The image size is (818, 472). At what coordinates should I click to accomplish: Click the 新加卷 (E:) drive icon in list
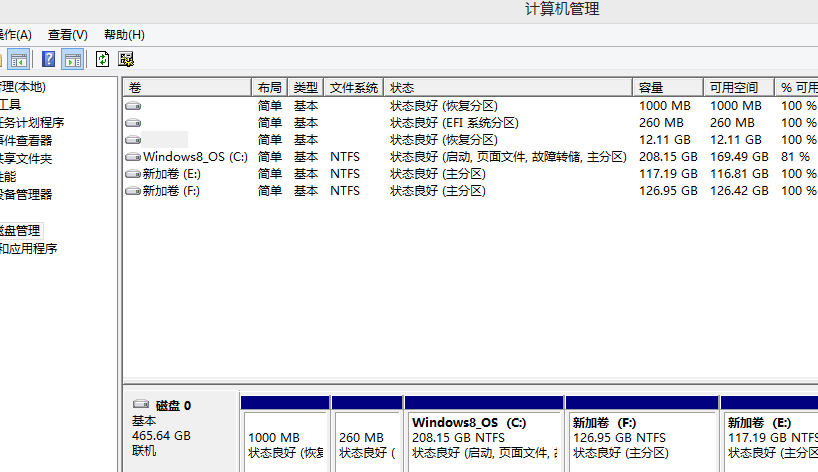[133, 174]
